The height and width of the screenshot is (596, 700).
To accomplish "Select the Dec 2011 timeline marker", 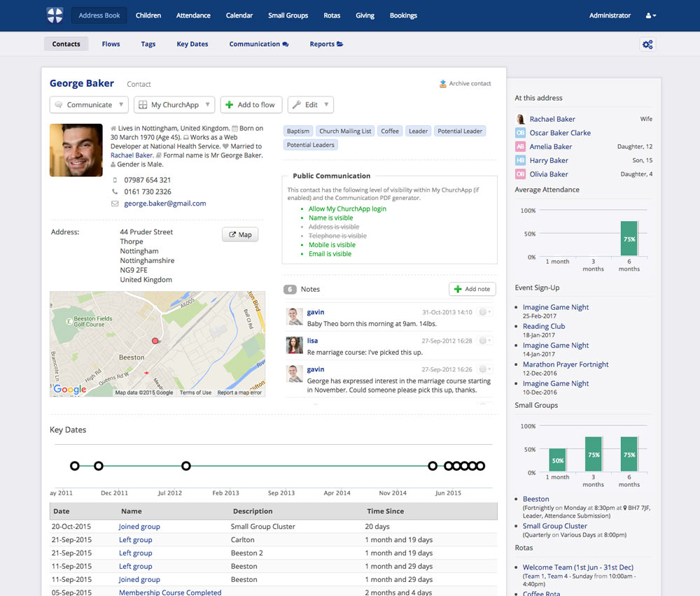I will (x=99, y=465).
